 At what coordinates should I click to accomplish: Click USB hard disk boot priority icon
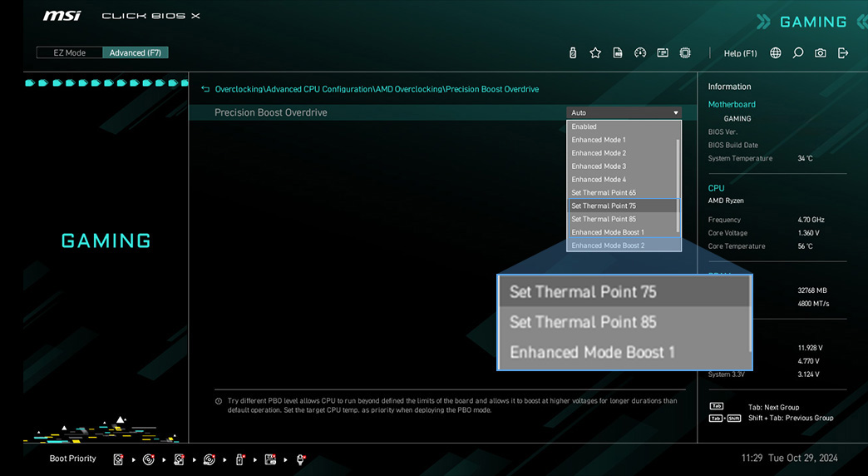coord(179,459)
